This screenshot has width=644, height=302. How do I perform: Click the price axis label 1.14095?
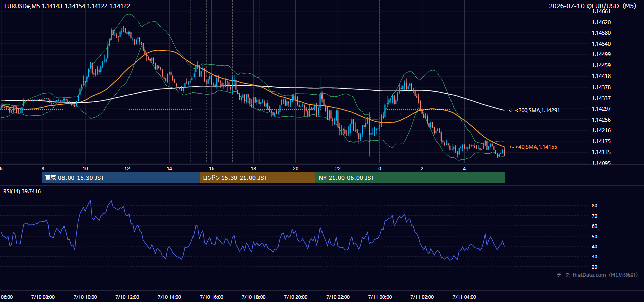(x=601, y=163)
